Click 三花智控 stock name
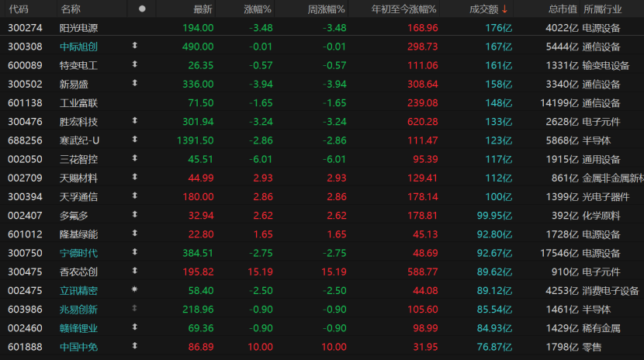 [x=78, y=160]
